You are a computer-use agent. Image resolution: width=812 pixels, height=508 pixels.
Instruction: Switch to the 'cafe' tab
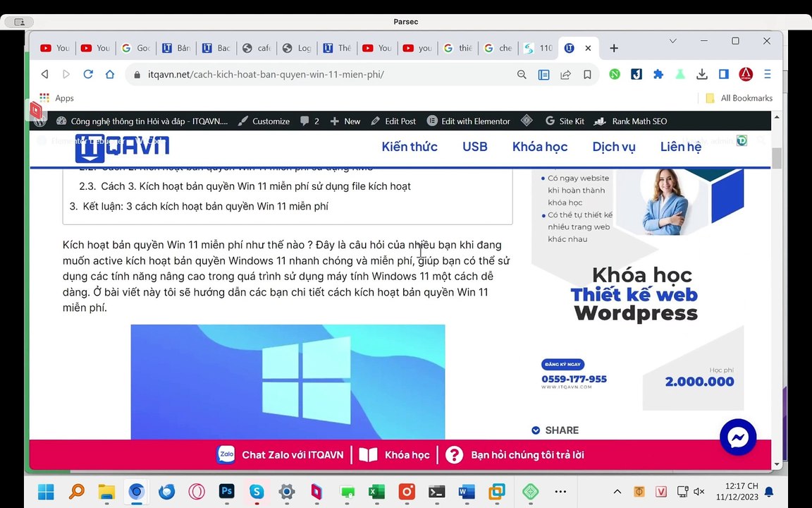point(257,48)
